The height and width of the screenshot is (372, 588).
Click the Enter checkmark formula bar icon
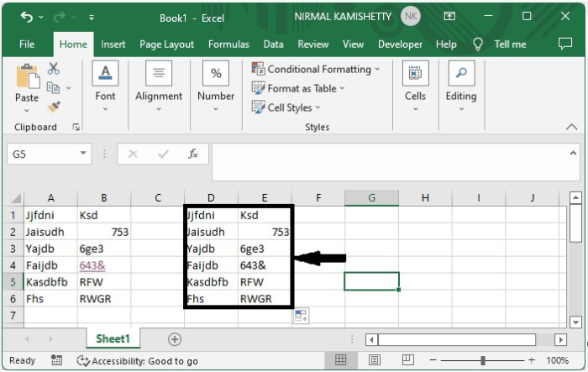pyautogui.click(x=163, y=154)
